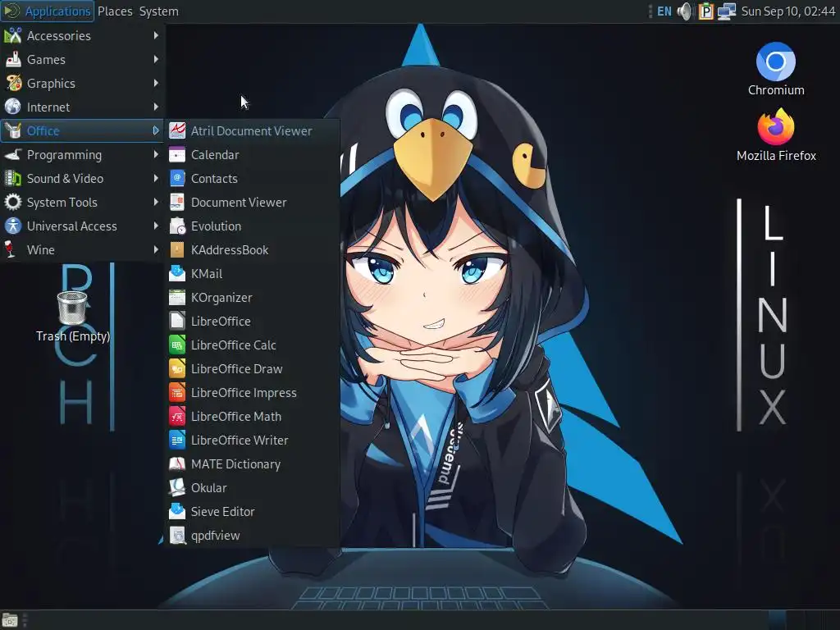Screen dimensions: 840x630
Task: Click the clipboard tray icon with P
Action: pos(706,11)
